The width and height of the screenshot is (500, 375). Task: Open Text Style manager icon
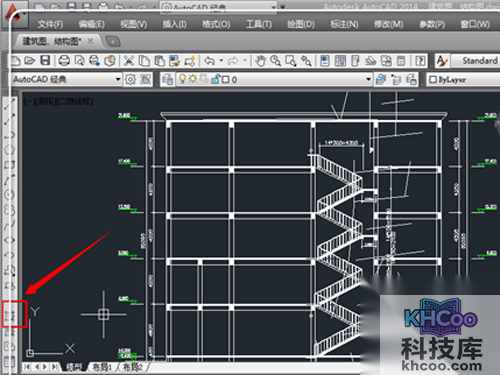pos(442,61)
